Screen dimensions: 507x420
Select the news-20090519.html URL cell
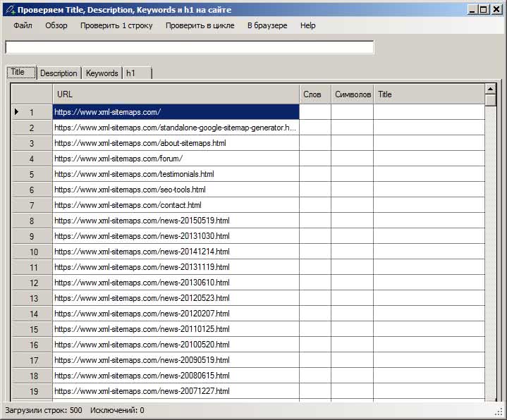[x=176, y=360]
